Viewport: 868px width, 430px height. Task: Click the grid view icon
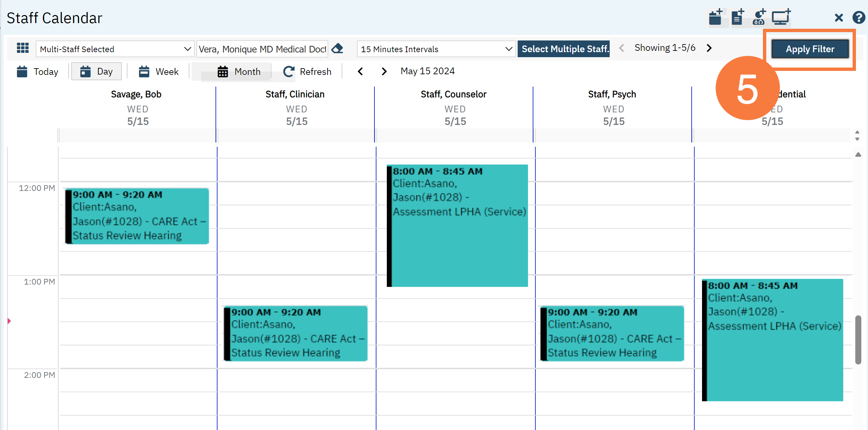[x=22, y=48]
